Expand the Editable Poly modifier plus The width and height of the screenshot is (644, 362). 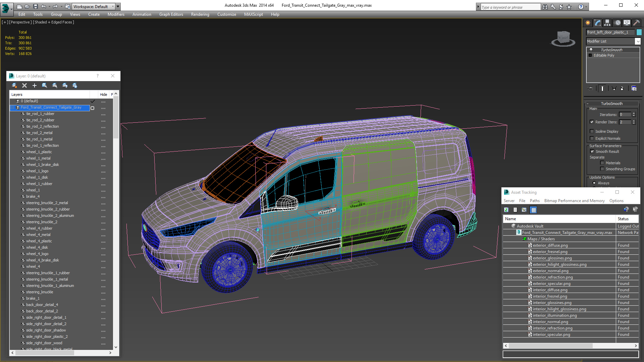590,55
